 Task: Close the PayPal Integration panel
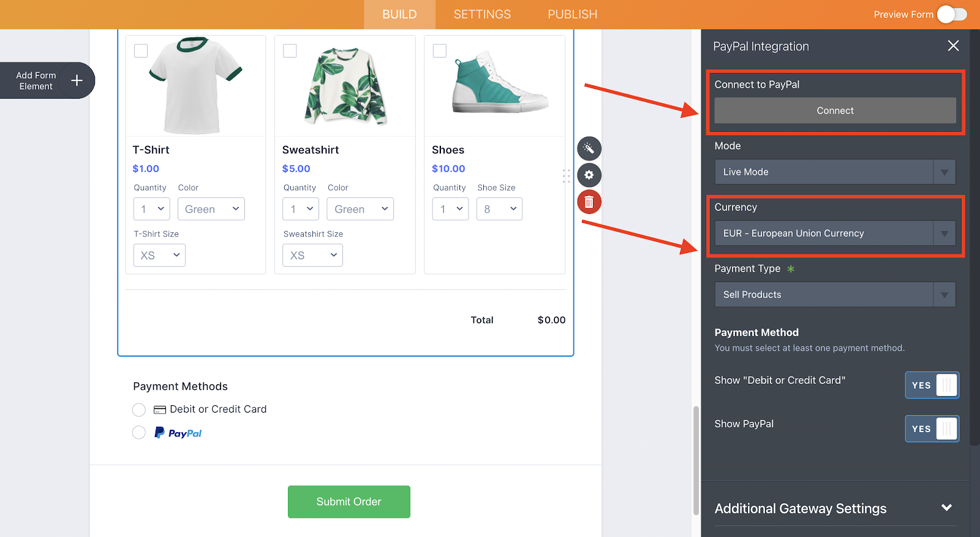point(953,46)
